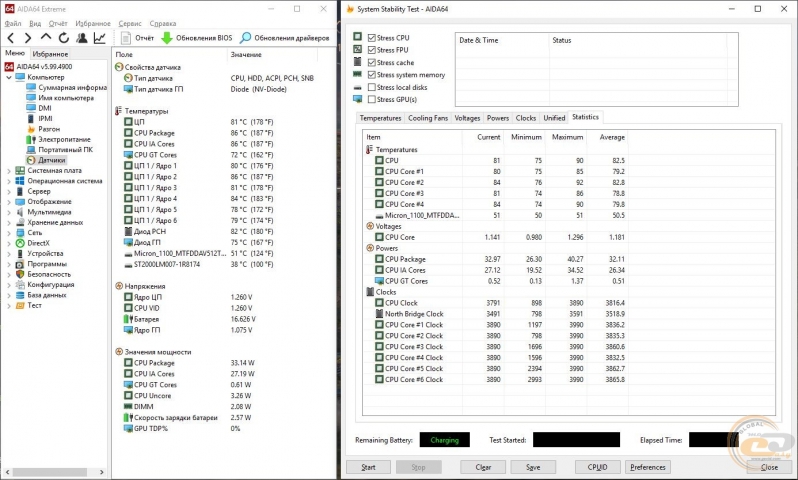Open the Файл menu
The image size is (798, 480).
(13, 23)
